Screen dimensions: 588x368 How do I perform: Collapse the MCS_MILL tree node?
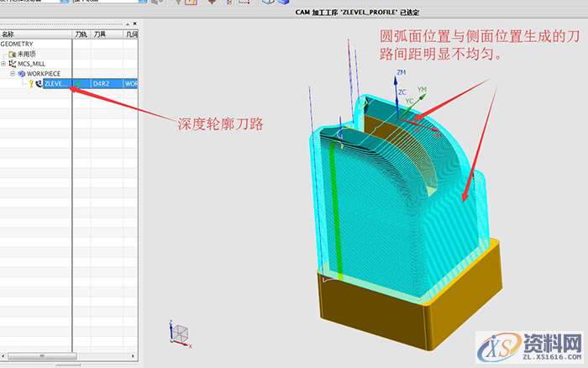3,64
